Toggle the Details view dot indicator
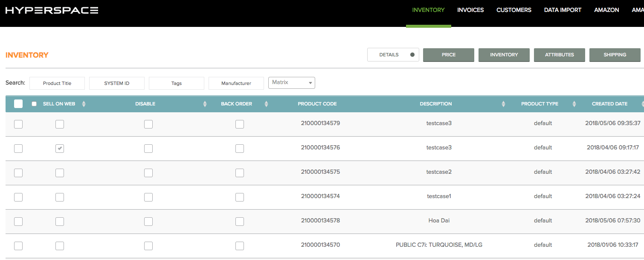The width and height of the screenshot is (644, 260). [412, 55]
